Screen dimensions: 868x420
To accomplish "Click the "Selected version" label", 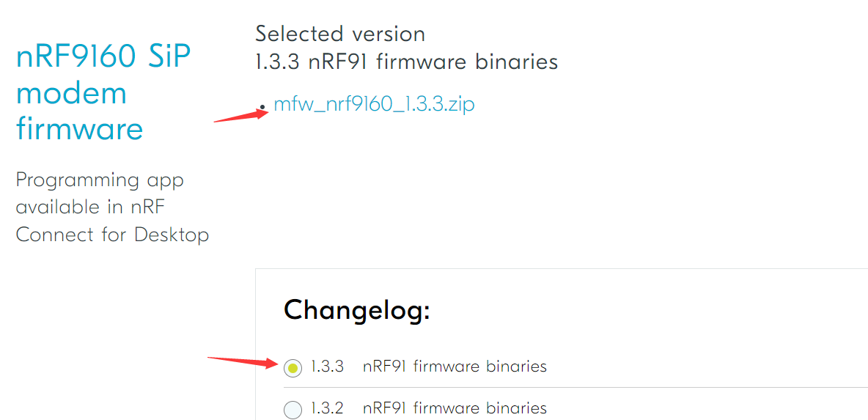I will [x=340, y=34].
